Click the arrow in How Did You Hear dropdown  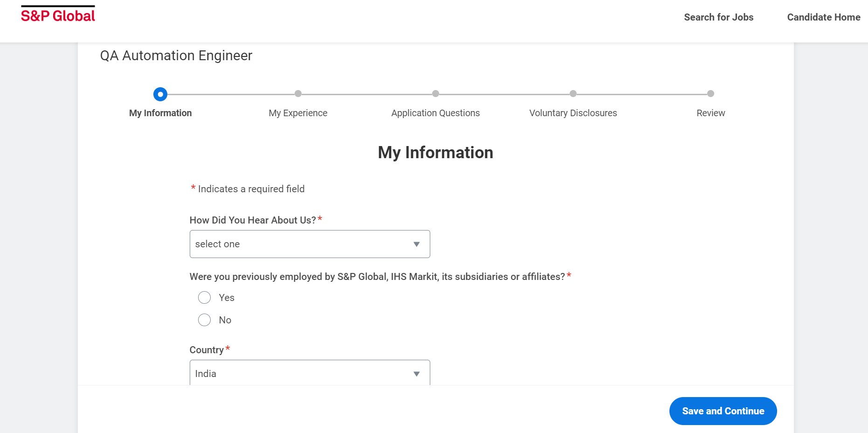click(x=416, y=244)
